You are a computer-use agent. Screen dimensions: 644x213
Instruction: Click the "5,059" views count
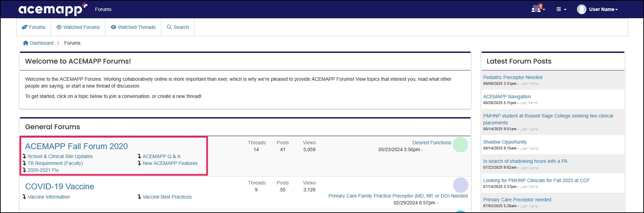pyautogui.click(x=309, y=149)
